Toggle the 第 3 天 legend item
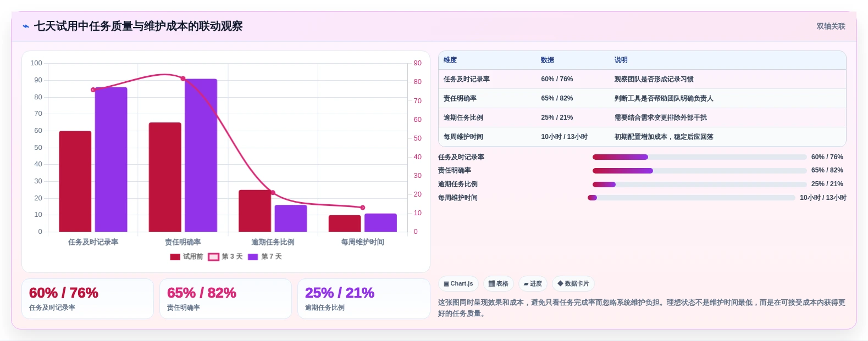Image resolution: width=868 pixels, height=341 pixels. 225,256
